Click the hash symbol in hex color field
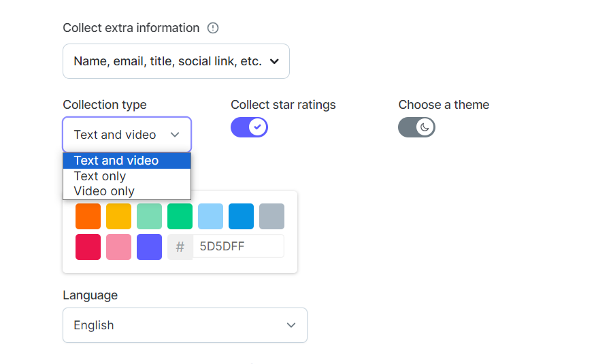This screenshot has width=596, height=364. pos(180,247)
